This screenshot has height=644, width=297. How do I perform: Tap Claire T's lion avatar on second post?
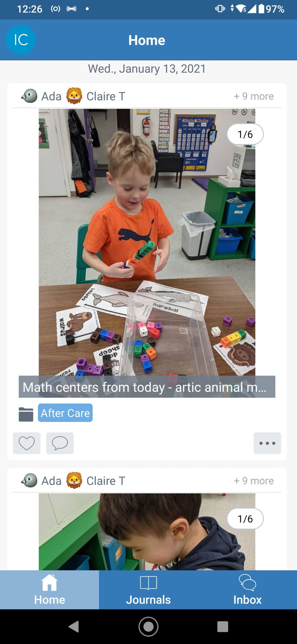[x=74, y=480]
